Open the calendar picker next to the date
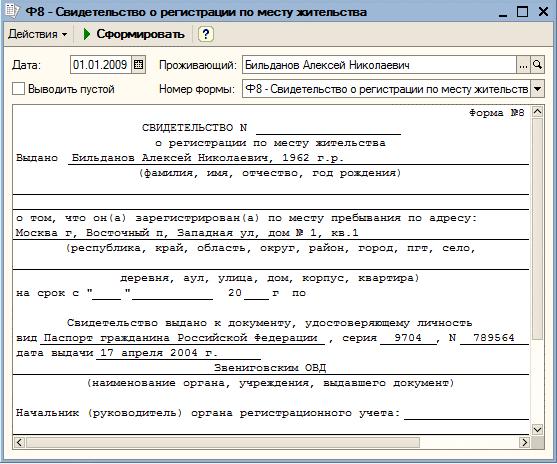557x464 pixels. click(x=139, y=65)
